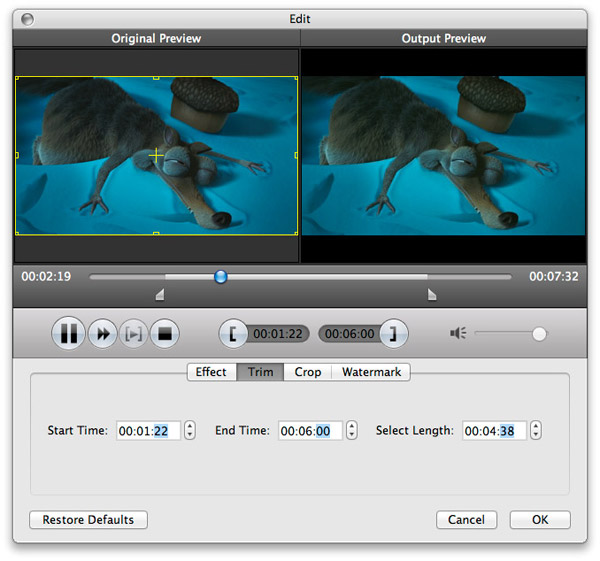This screenshot has height=561, width=600.
Task: Click the left-middle crop handle
Action: pyautogui.click(x=17, y=155)
